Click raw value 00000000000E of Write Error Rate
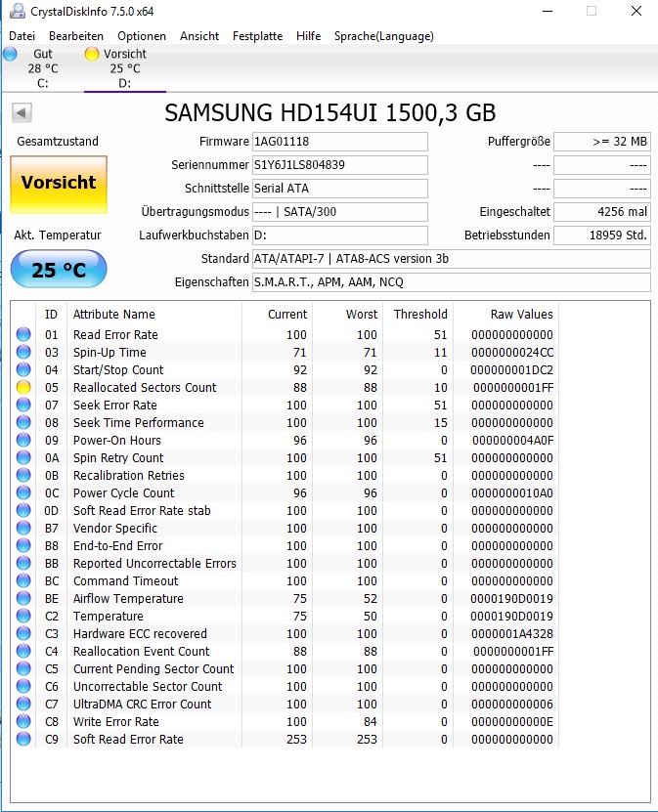 512,721
